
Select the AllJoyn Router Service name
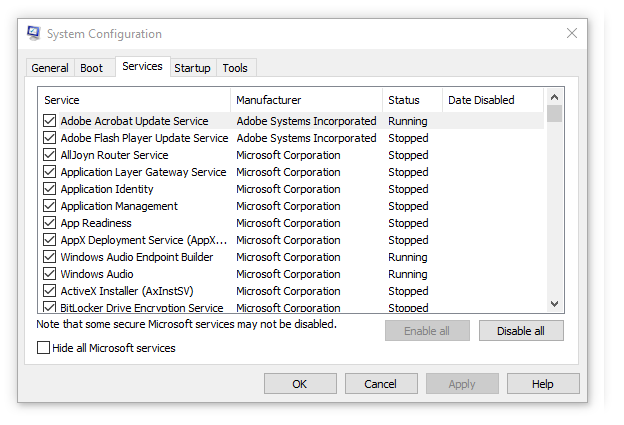coord(115,155)
